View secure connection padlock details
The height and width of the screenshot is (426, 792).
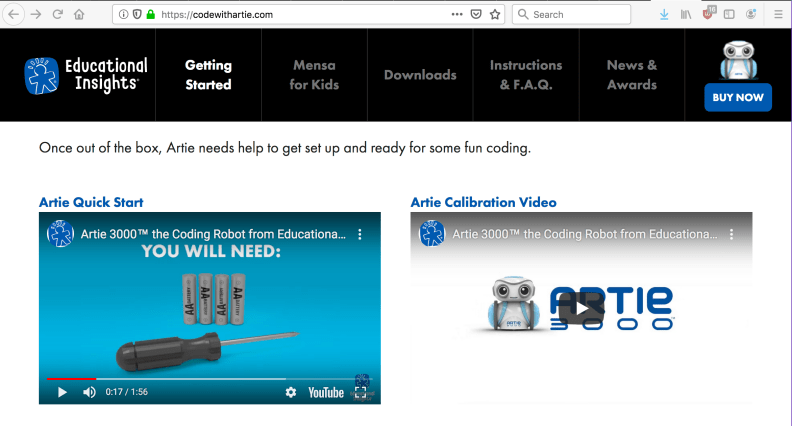(151, 14)
